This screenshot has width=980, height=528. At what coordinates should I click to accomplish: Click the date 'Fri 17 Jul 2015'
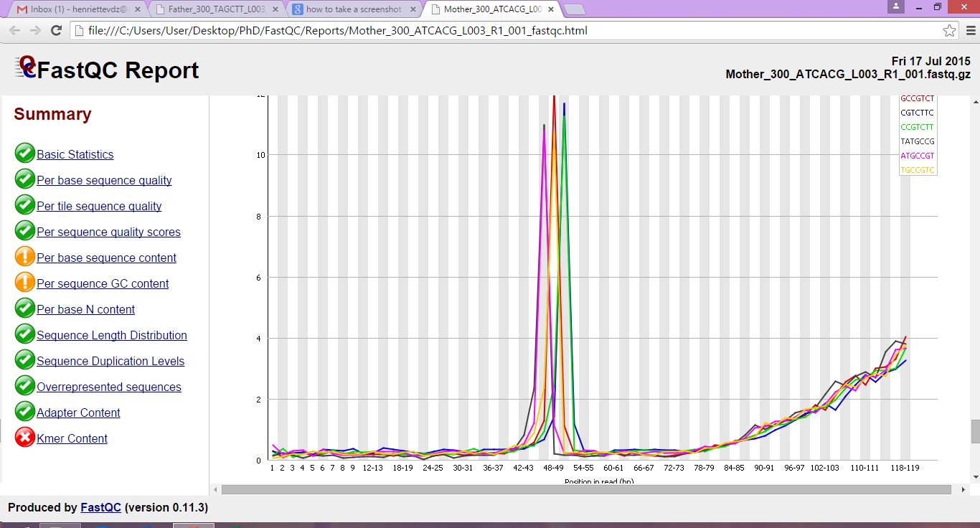click(x=931, y=61)
